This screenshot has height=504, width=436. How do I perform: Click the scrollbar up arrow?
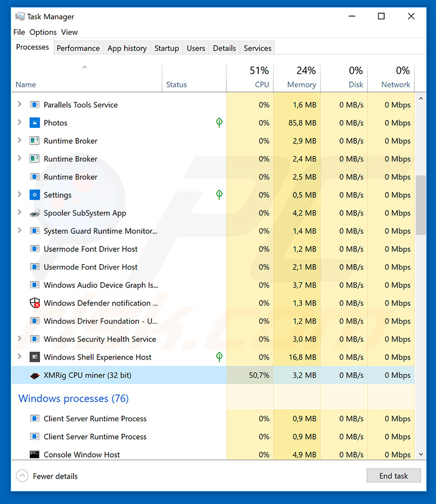(x=421, y=99)
